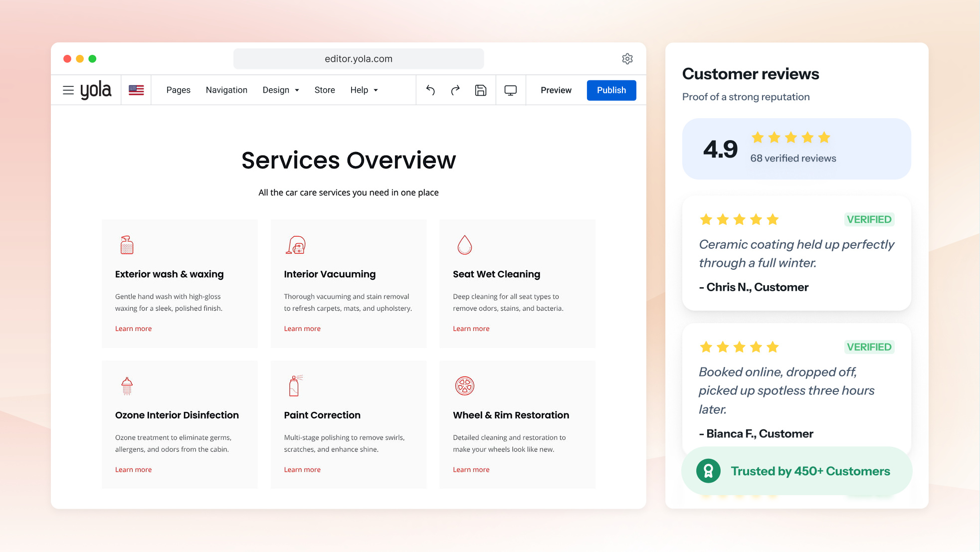Click the VERIFIED badge on Chris N. review
Screen dimensions: 980x552
[869, 219]
